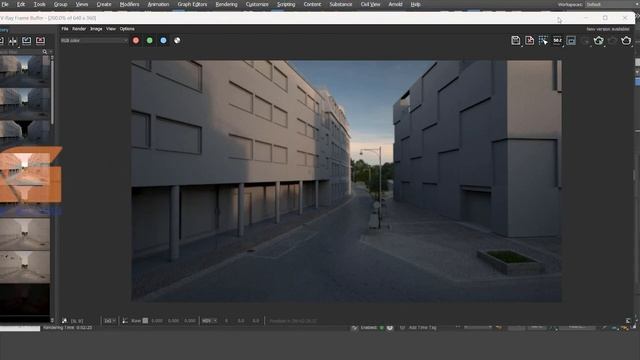
Task: Open VFB Render menu
Action: click(79, 29)
